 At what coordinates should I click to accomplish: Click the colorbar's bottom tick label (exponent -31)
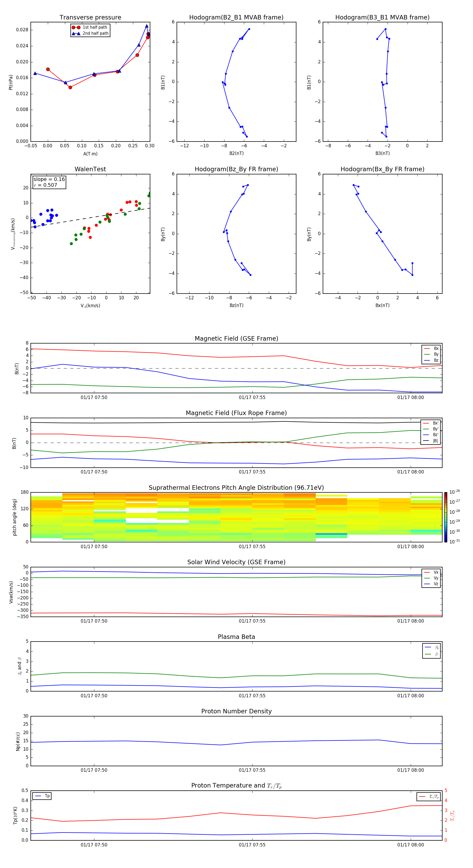tap(455, 542)
